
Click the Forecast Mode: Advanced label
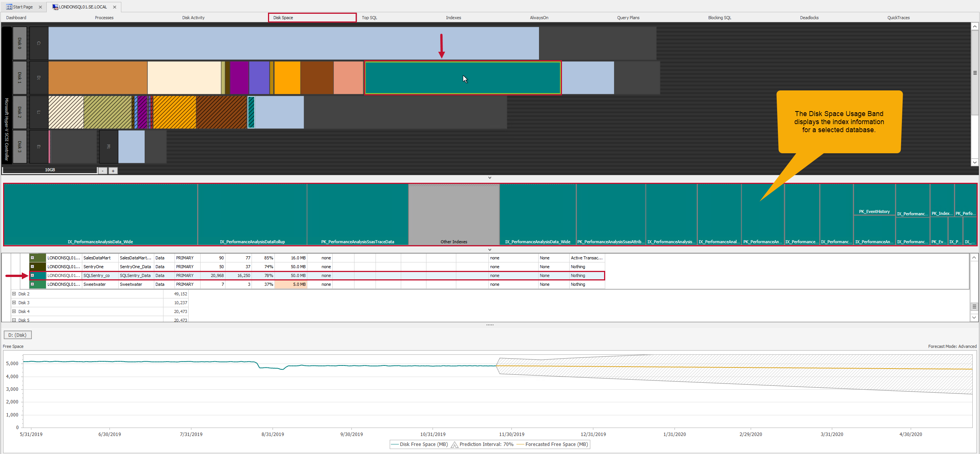(952, 346)
